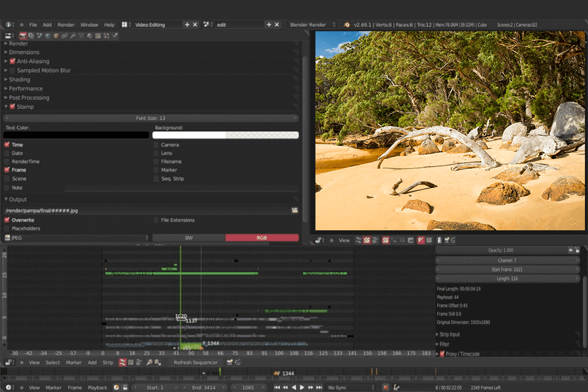
Task: Click the file browser icon next to output path
Action: pos(295,211)
